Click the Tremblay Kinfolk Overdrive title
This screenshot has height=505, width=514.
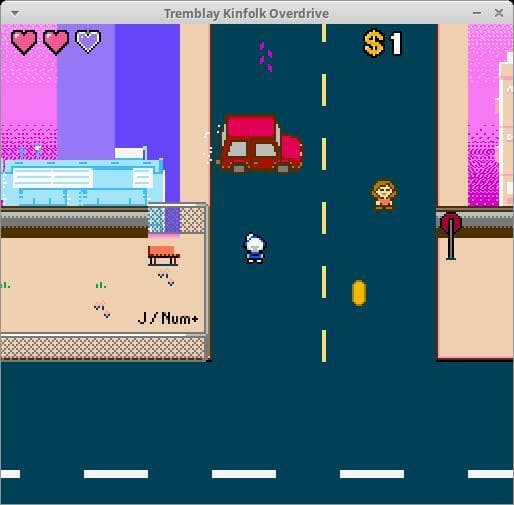coord(246,14)
